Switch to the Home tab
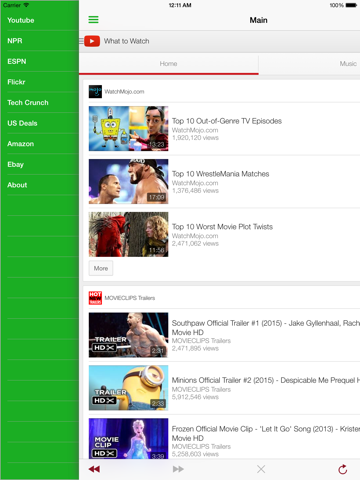360x480 pixels. 169,64
